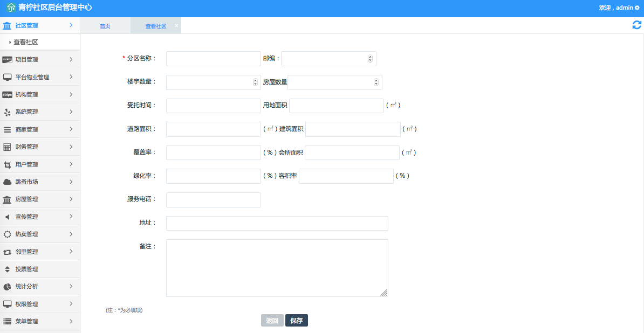Open the 房屋管理 menu
Viewport: 644px width, 333px height.
coord(40,199)
